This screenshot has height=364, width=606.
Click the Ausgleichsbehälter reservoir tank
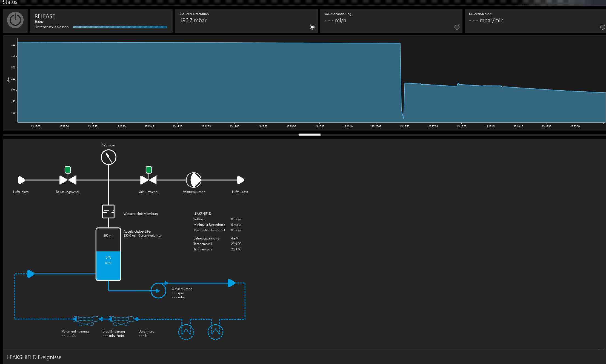point(108,254)
